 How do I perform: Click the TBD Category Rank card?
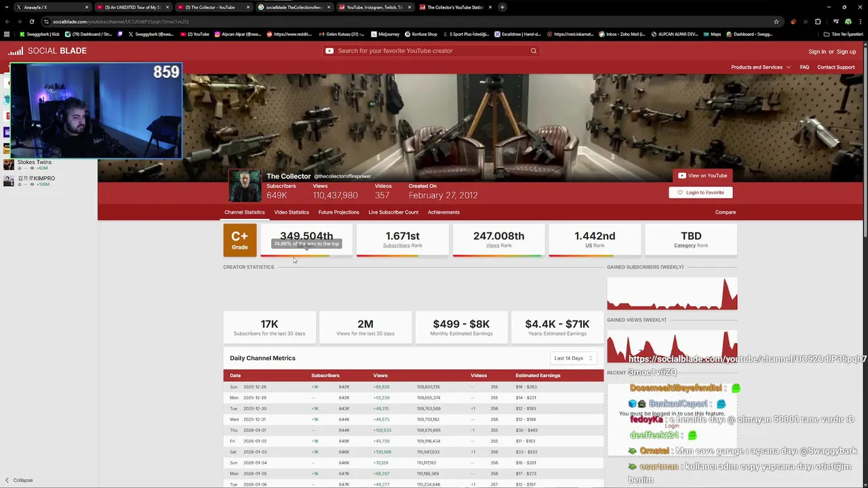691,240
